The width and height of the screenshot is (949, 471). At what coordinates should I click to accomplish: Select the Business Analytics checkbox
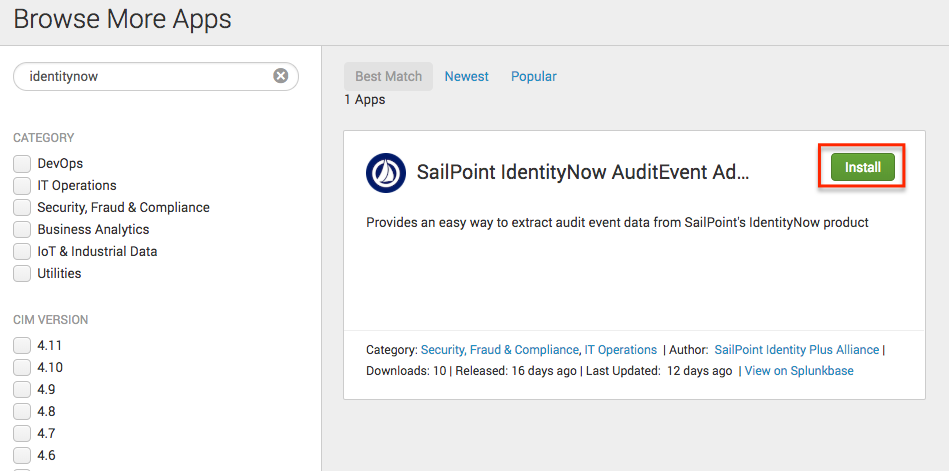click(22, 229)
